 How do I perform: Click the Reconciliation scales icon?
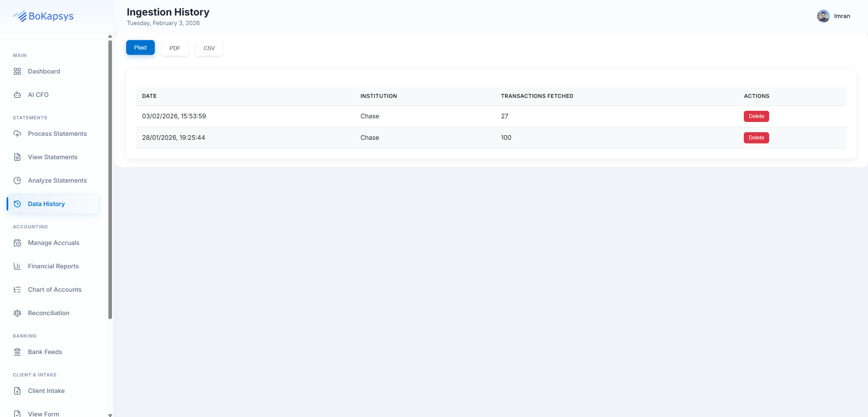click(x=17, y=313)
